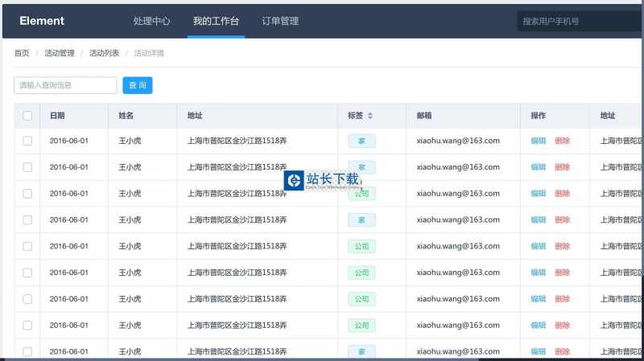Toggle the select-all checkbox in table header
Screen dimensions: 644x361
pos(27,116)
